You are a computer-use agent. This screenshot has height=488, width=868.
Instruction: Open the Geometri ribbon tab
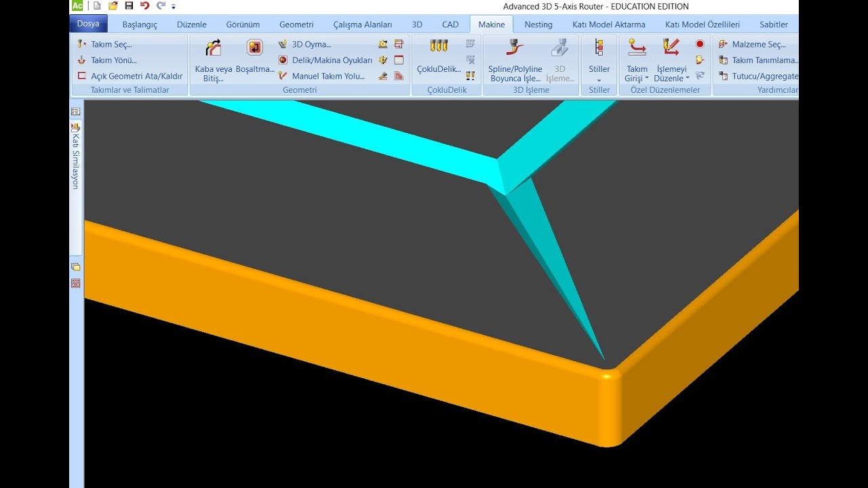click(x=296, y=24)
